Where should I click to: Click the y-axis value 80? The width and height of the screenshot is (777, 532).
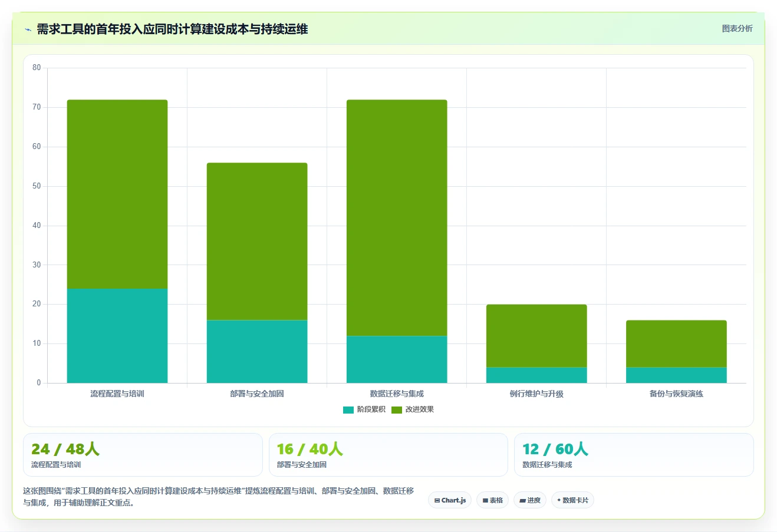coord(37,68)
